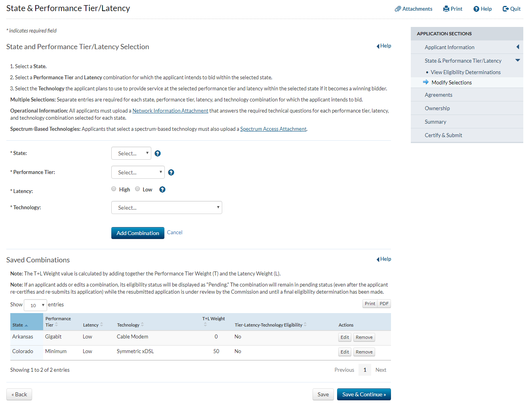This screenshot has width=532, height=409.
Task: Click the Quit exit icon
Action: click(505, 9)
